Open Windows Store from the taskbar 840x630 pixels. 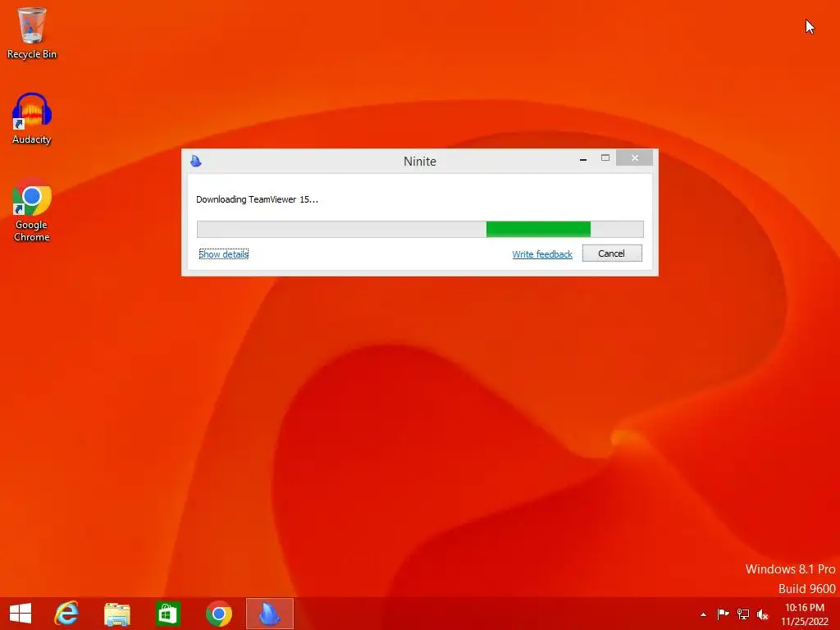coord(167,614)
